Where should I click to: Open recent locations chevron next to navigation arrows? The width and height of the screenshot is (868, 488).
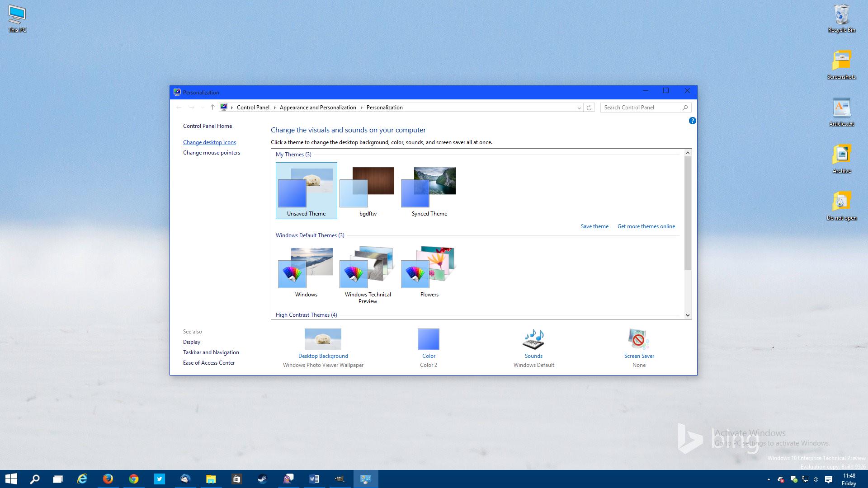click(202, 108)
